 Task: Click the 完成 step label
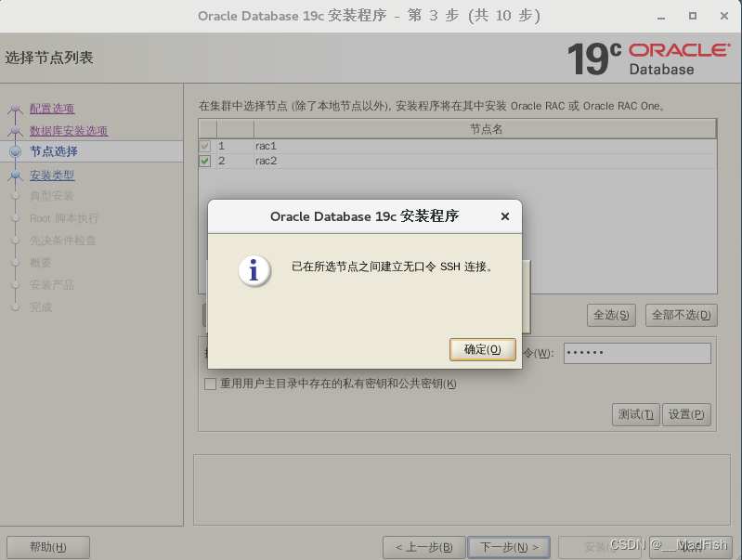click(x=41, y=307)
